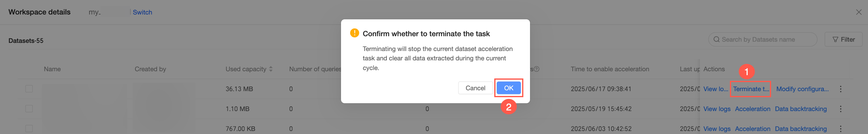Close the Workspace details panel
The image size is (868, 134).
pos(859,12)
